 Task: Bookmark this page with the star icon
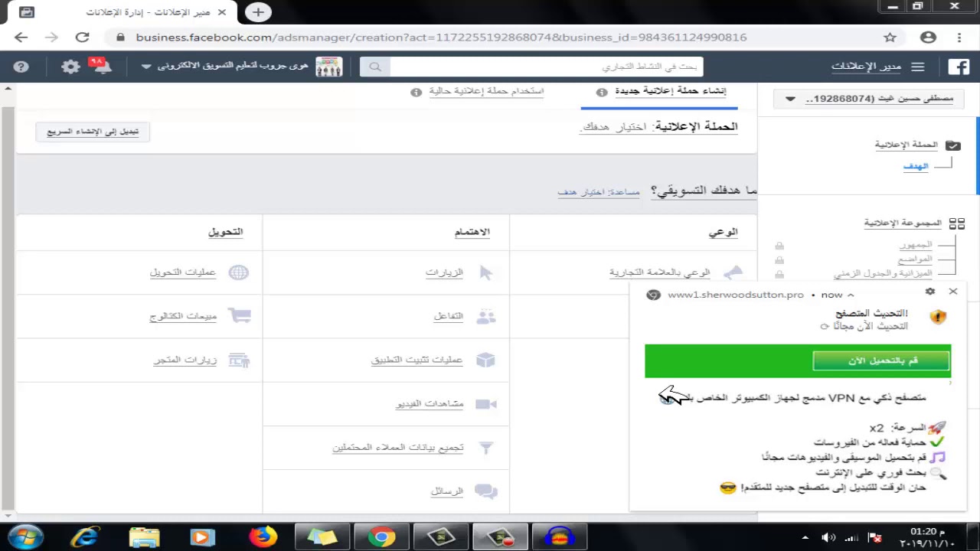point(890,37)
